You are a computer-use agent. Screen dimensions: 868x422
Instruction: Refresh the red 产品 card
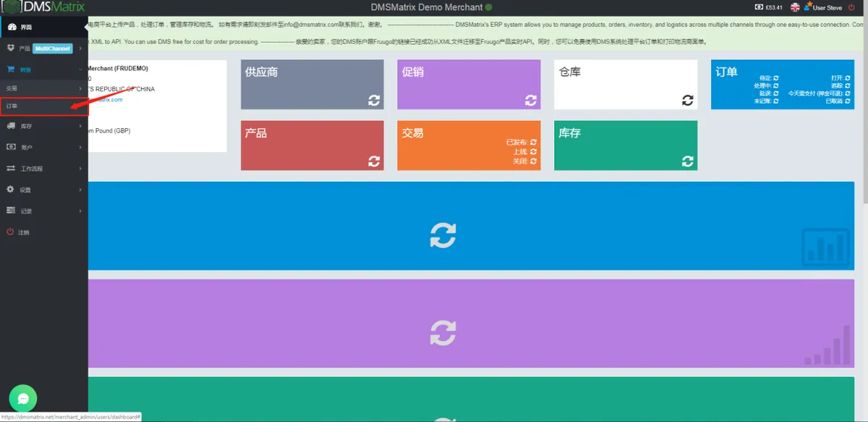(374, 161)
